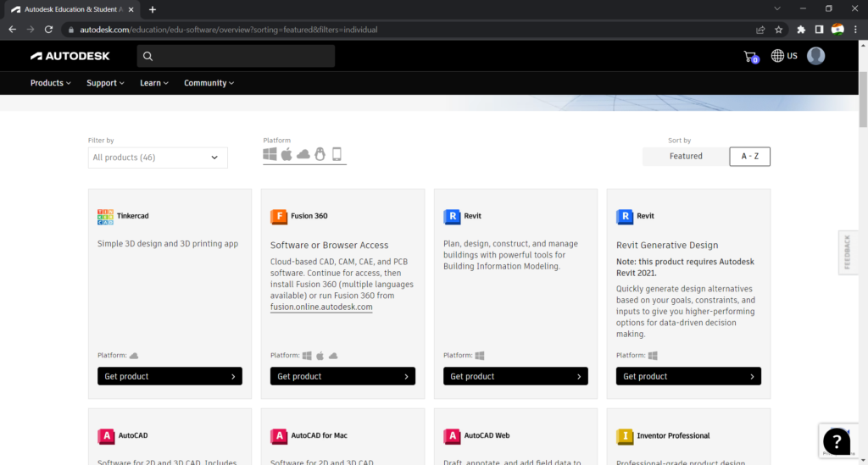Image resolution: width=868 pixels, height=465 pixels.
Task: Filter by Apple Mac platform icon
Action: (287, 153)
